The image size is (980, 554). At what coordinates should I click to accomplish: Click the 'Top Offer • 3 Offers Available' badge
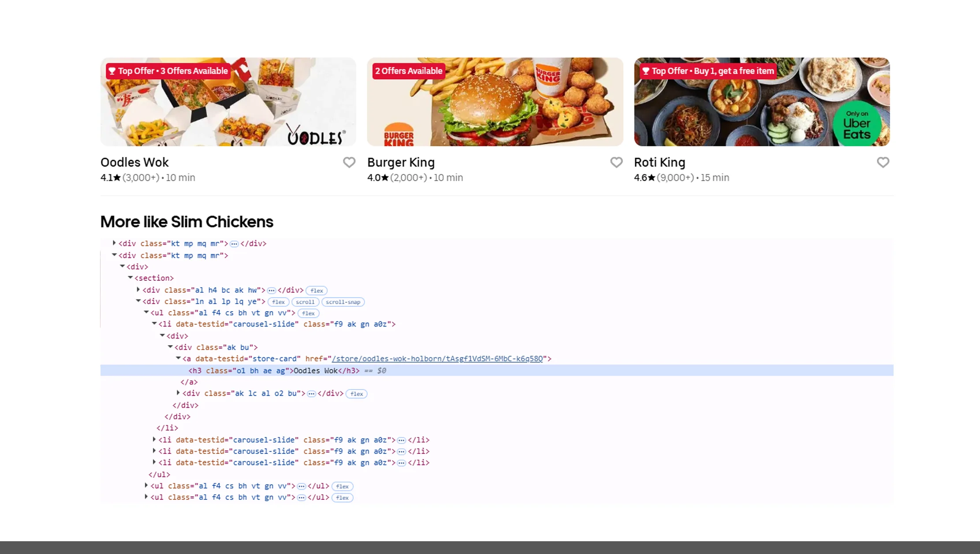168,71
